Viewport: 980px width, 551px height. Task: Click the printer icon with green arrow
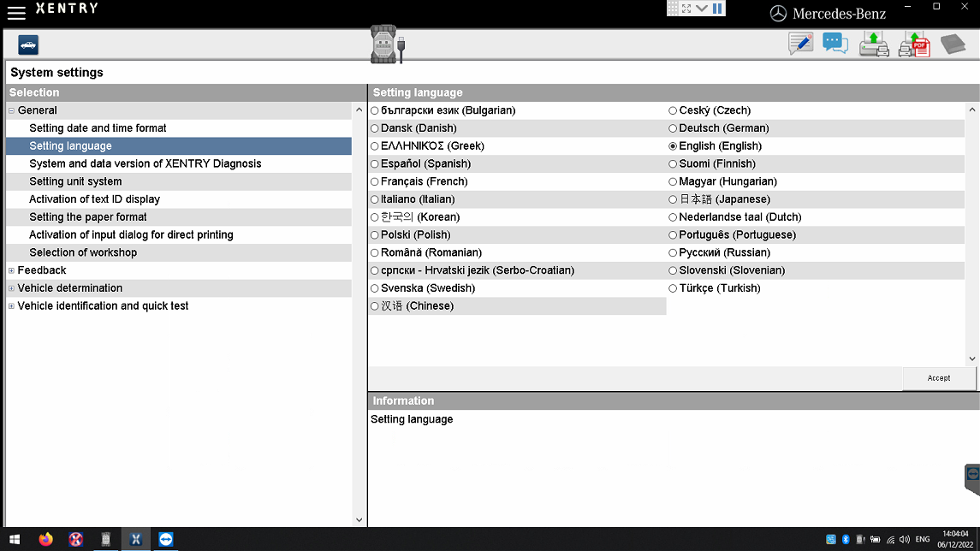(873, 44)
